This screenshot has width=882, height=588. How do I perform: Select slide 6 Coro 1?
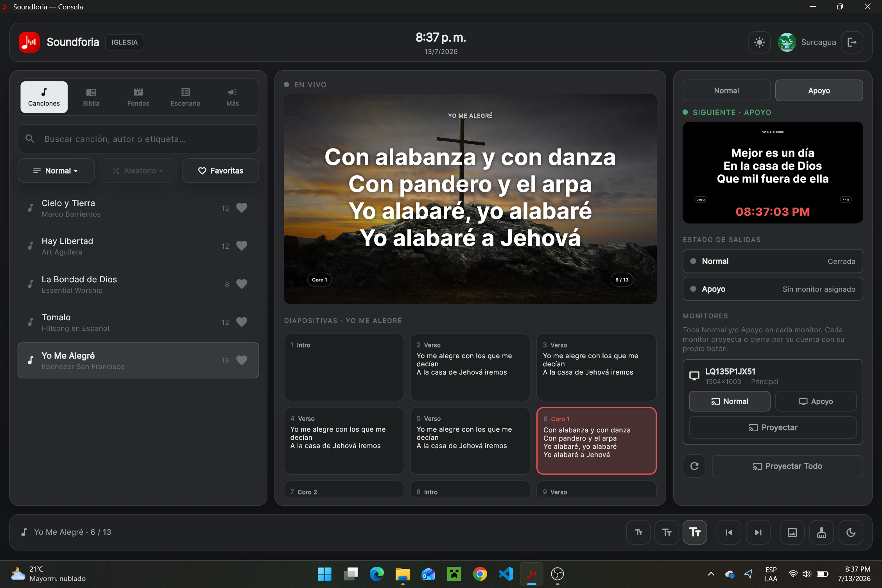(596, 441)
